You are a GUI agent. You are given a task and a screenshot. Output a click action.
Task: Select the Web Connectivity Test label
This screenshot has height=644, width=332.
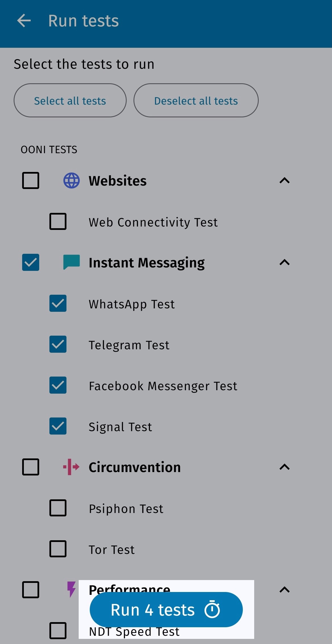click(x=153, y=222)
